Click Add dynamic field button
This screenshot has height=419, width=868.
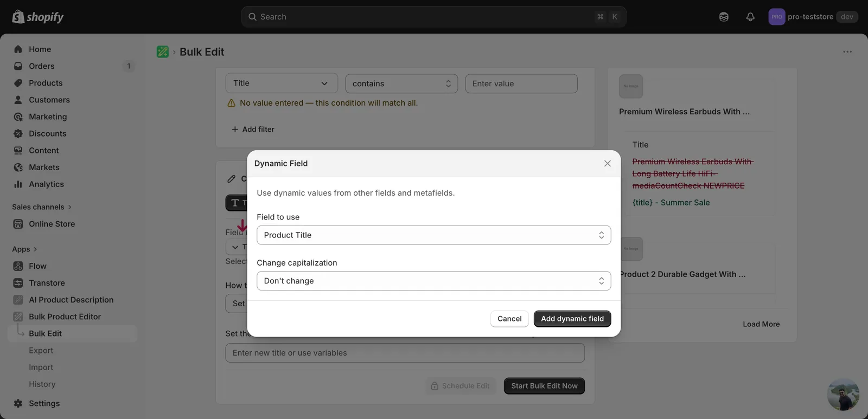click(572, 319)
